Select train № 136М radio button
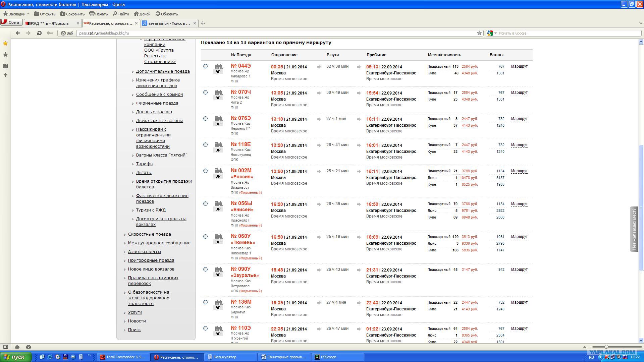Screen dimensions: 644x362 point(205,302)
